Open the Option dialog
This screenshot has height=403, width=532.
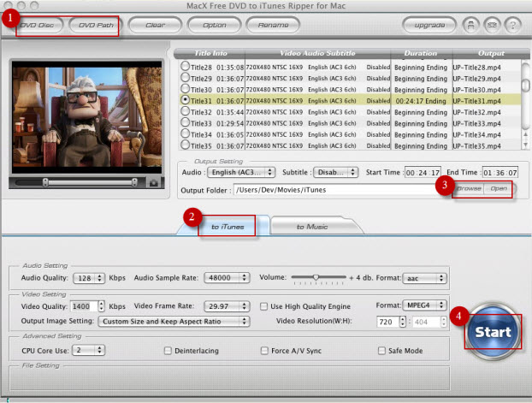[x=214, y=25]
